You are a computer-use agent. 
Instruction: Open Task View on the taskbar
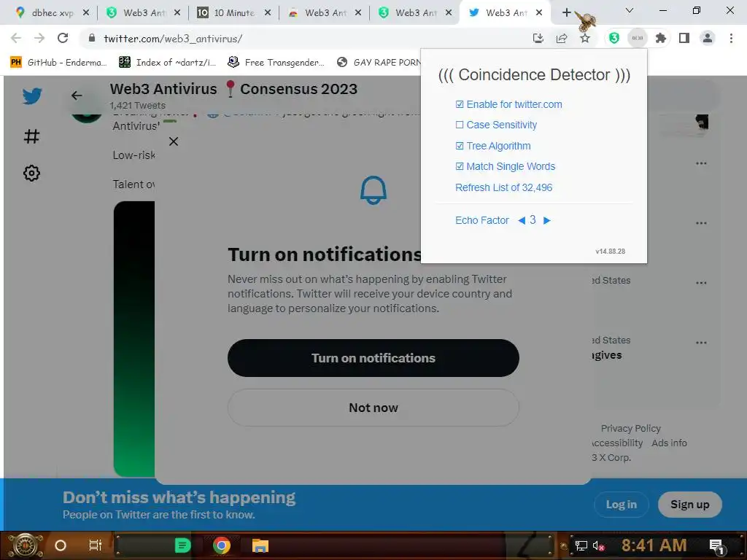[96, 545]
